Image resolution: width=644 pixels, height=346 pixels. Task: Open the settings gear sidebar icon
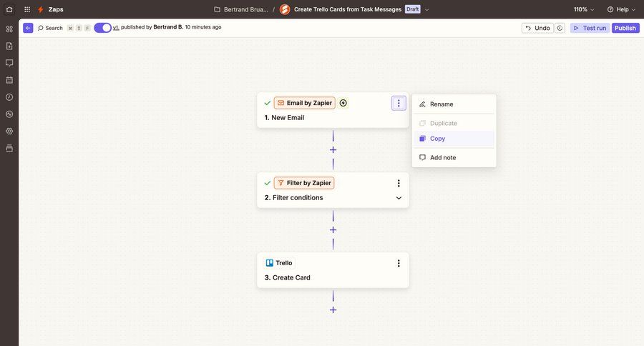click(9, 131)
